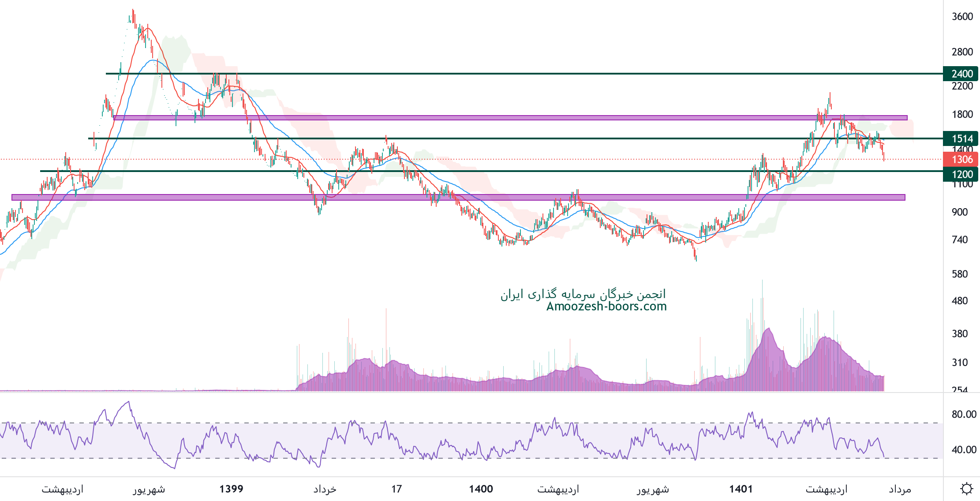Click the Amoozesh-boors.com watermark text
This screenshot has height=501, width=980.
coord(606,306)
